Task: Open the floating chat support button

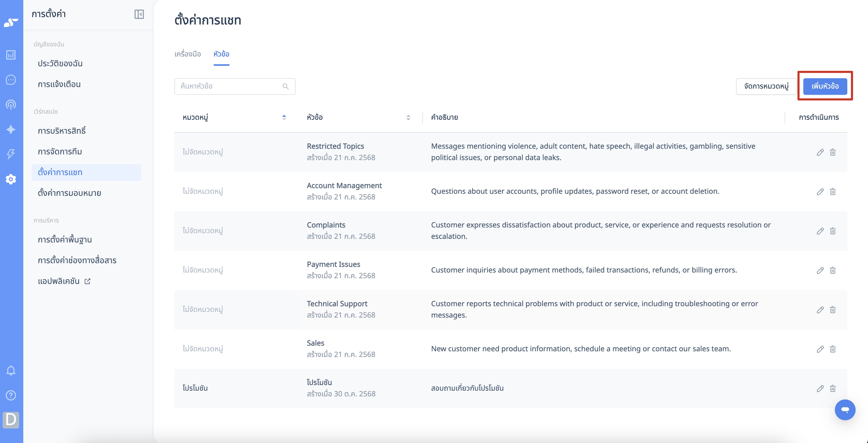Action: pyautogui.click(x=845, y=410)
